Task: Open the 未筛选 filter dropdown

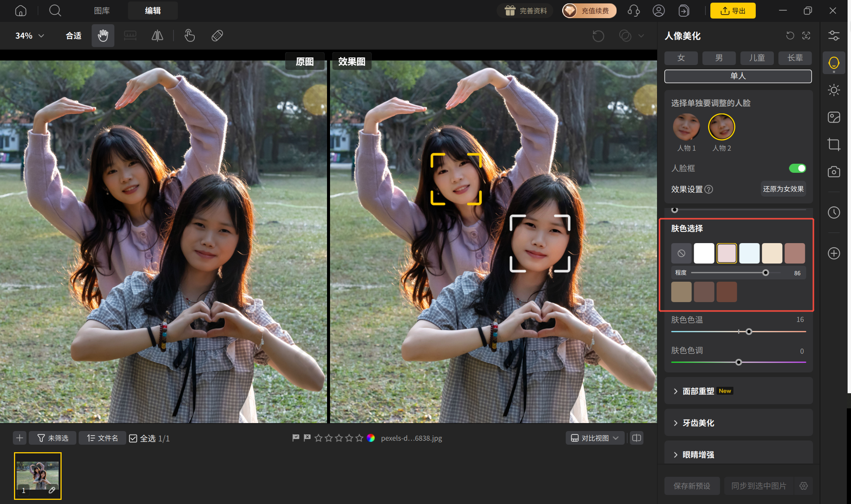Action: pyautogui.click(x=53, y=438)
